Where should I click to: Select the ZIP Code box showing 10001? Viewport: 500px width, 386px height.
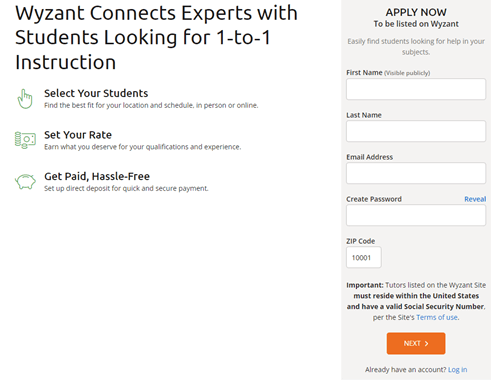(364, 257)
